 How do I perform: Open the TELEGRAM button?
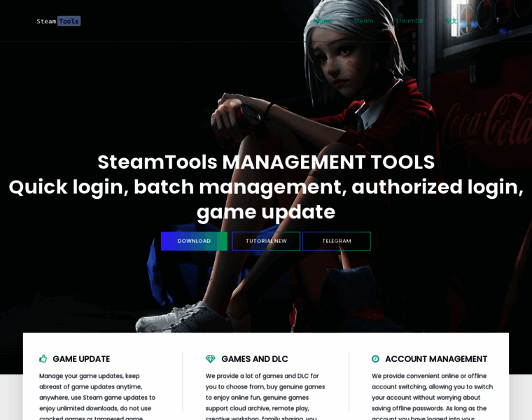point(337,241)
